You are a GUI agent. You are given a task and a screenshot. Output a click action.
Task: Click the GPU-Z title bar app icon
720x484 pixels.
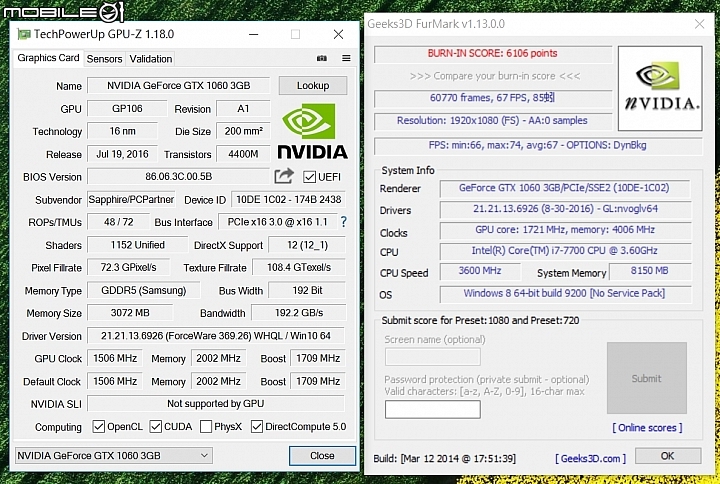pos(23,34)
